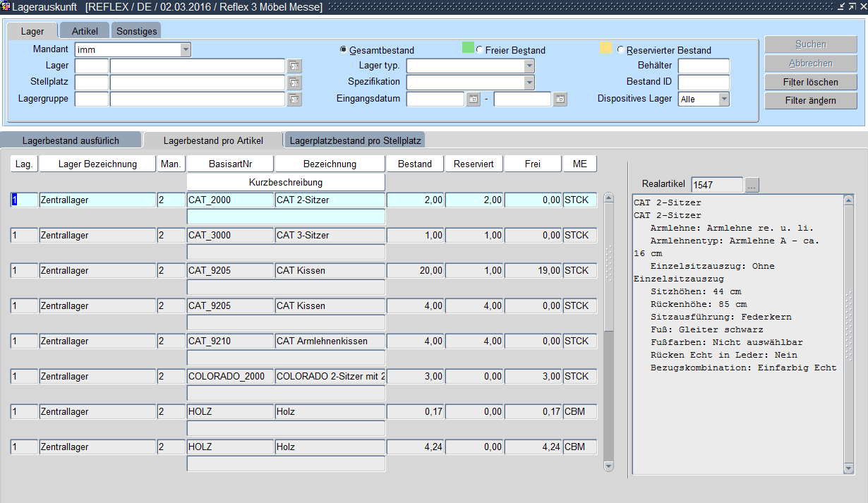Click scroll down arrow of stock list
Image resolution: width=868 pixels, height=503 pixels.
click(609, 466)
